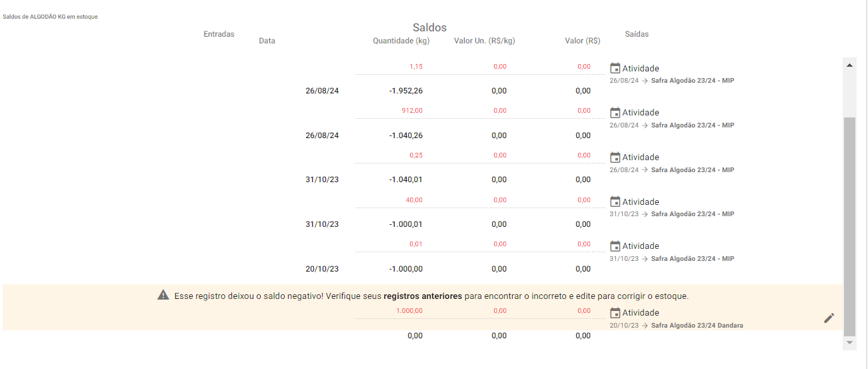Select calendar icon of the 0,25 kg activity
This screenshot has width=868, height=369.
615,157
